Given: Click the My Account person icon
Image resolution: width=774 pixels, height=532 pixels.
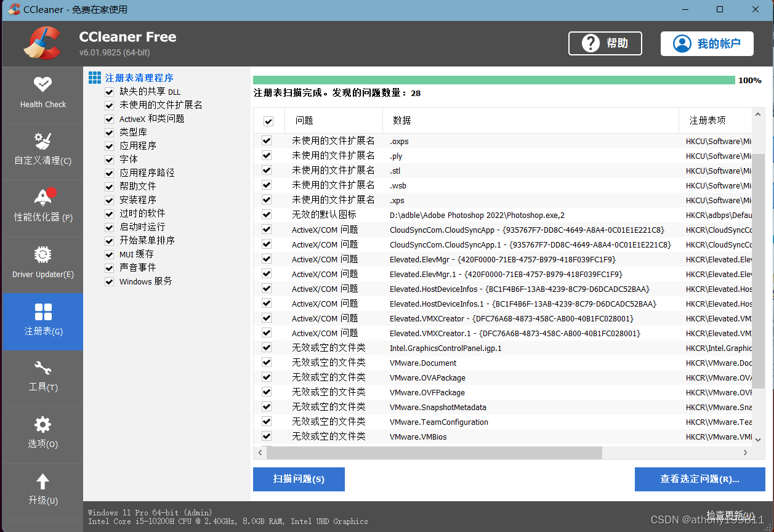Looking at the screenshot, I should click(x=682, y=44).
